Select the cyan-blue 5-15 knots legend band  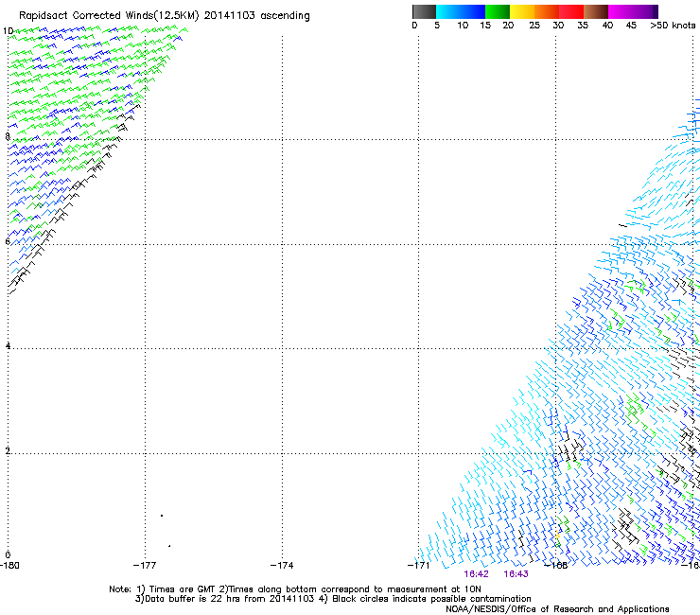click(461, 11)
